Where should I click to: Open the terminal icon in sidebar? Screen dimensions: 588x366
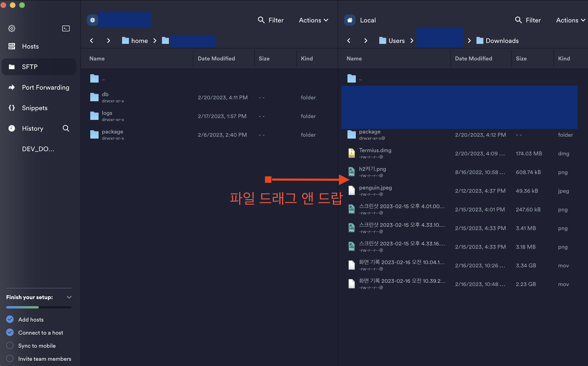[x=66, y=29]
